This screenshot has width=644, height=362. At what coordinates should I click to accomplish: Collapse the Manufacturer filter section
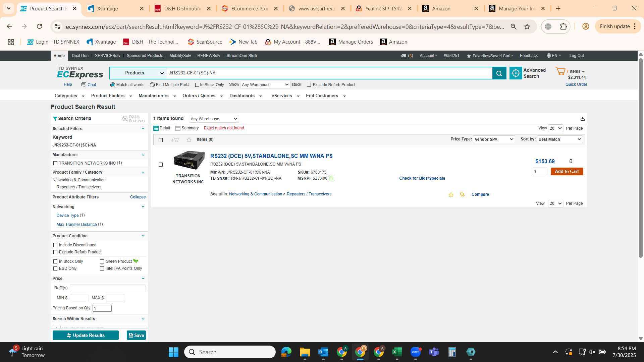tap(143, 155)
